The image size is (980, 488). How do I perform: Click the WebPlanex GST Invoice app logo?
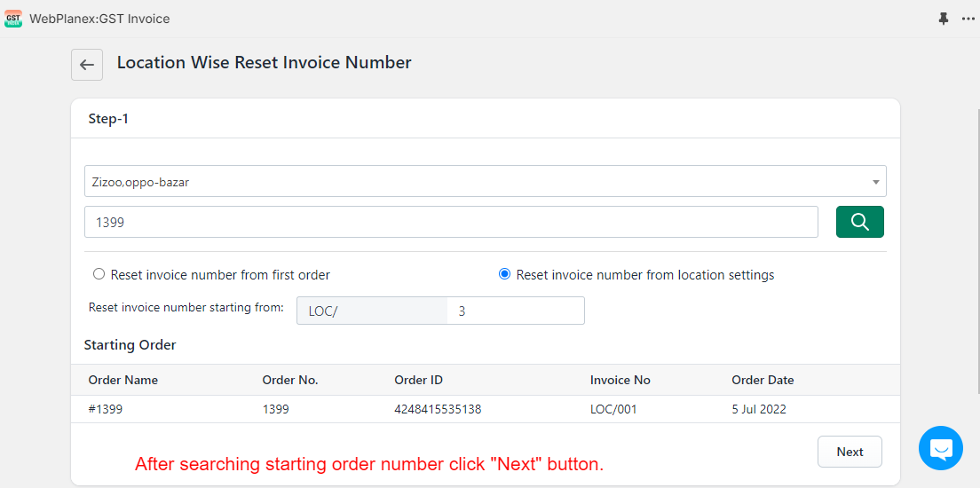pos(13,19)
